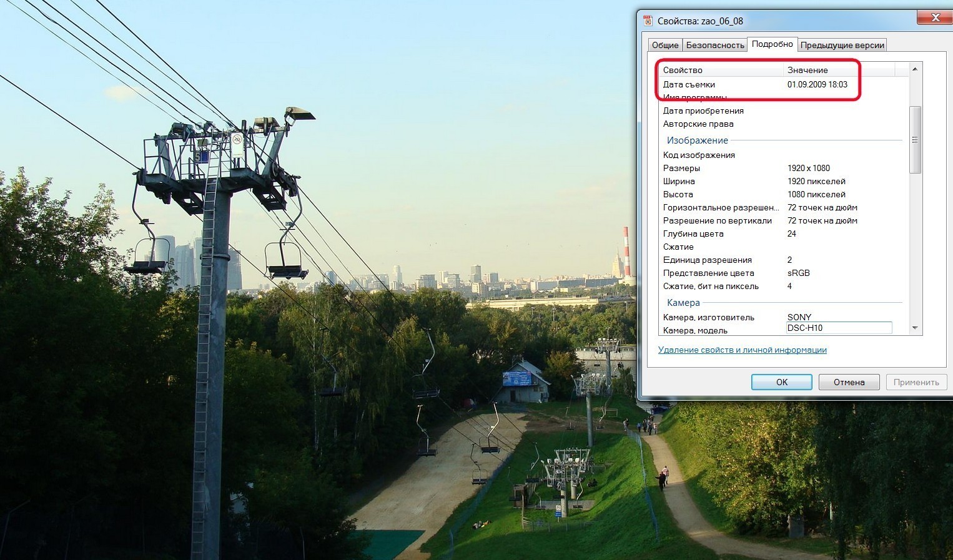Image resolution: width=953 pixels, height=560 pixels.
Task: Click the Изображение section heading
Action: (x=698, y=140)
